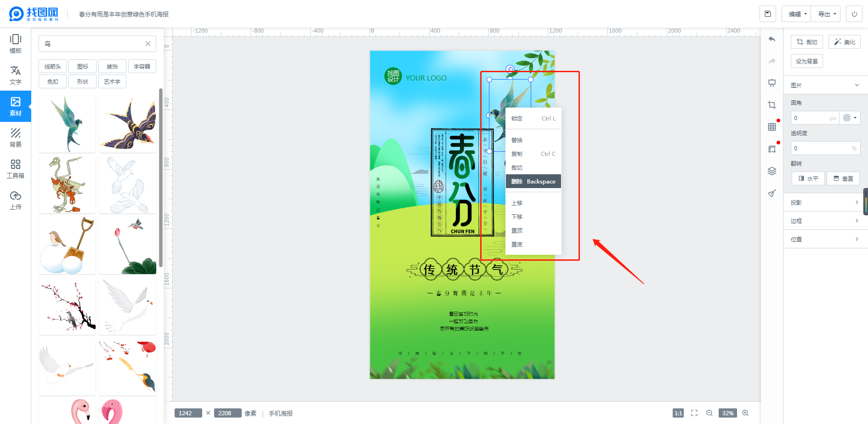This screenshot has height=424, width=868.
Task: Click the undo arrow icon
Action: (772, 39)
